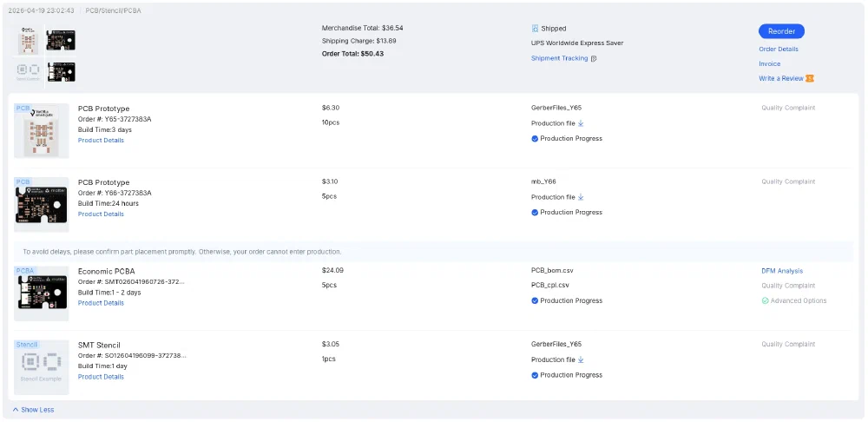
Task: Collapse the order with Show Less
Action: pyautogui.click(x=33, y=410)
